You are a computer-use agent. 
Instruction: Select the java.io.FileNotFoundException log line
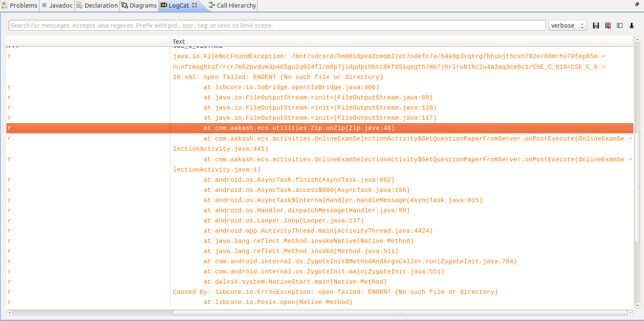pyautogui.click(x=320, y=67)
